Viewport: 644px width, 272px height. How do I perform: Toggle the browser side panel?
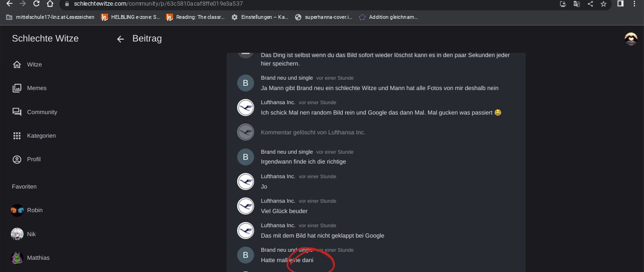(x=620, y=4)
